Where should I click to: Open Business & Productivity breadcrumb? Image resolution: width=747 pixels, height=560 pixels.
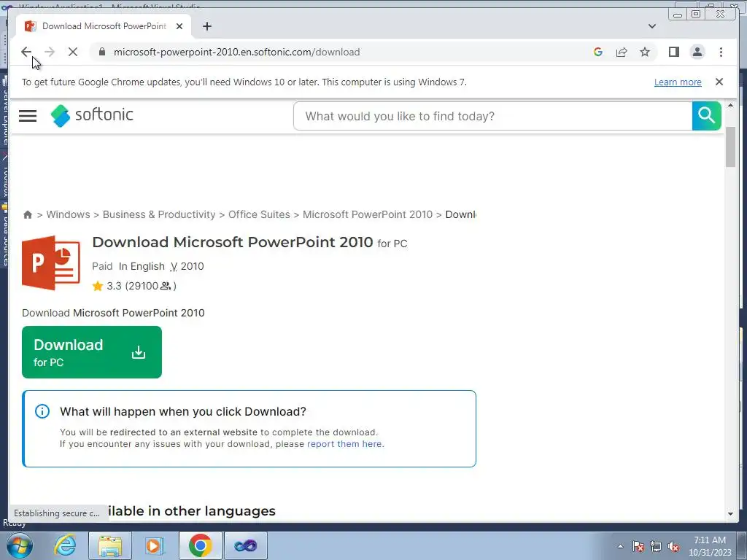coord(159,214)
